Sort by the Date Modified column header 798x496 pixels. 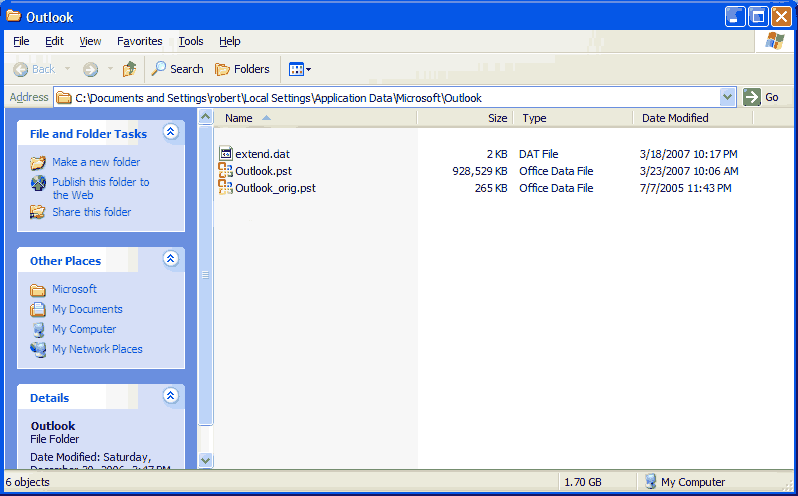[x=693, y=118]
